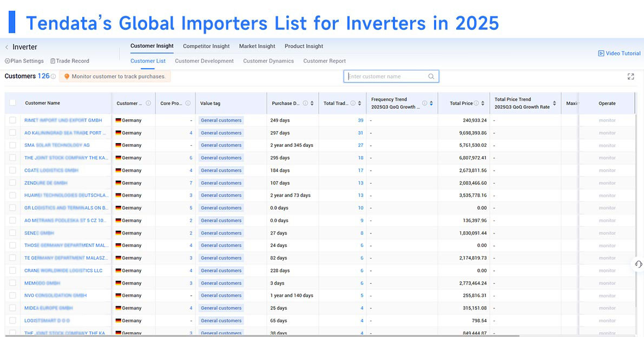Sort by Total Price Trend column arrows
The image size is (644, 337).
pyautogui.click(x=555, y=103)
